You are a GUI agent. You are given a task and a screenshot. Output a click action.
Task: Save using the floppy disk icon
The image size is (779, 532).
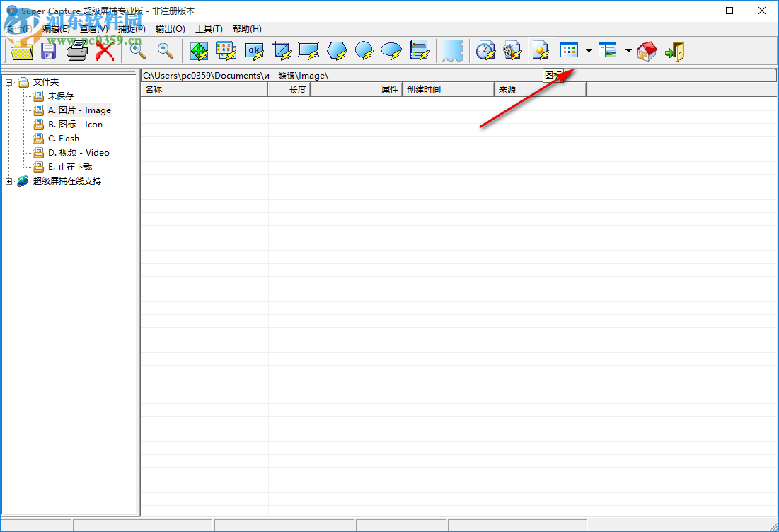point(48,51)
